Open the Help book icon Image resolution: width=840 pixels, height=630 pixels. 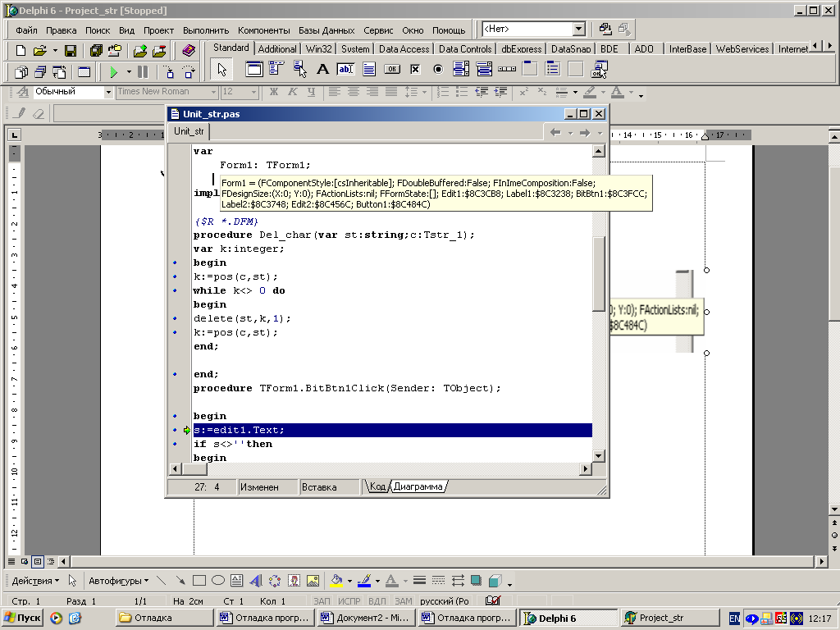point(189,51)
